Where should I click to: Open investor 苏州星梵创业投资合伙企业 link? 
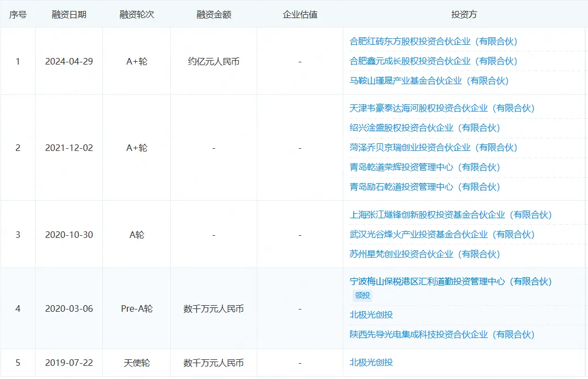[425, 254]
